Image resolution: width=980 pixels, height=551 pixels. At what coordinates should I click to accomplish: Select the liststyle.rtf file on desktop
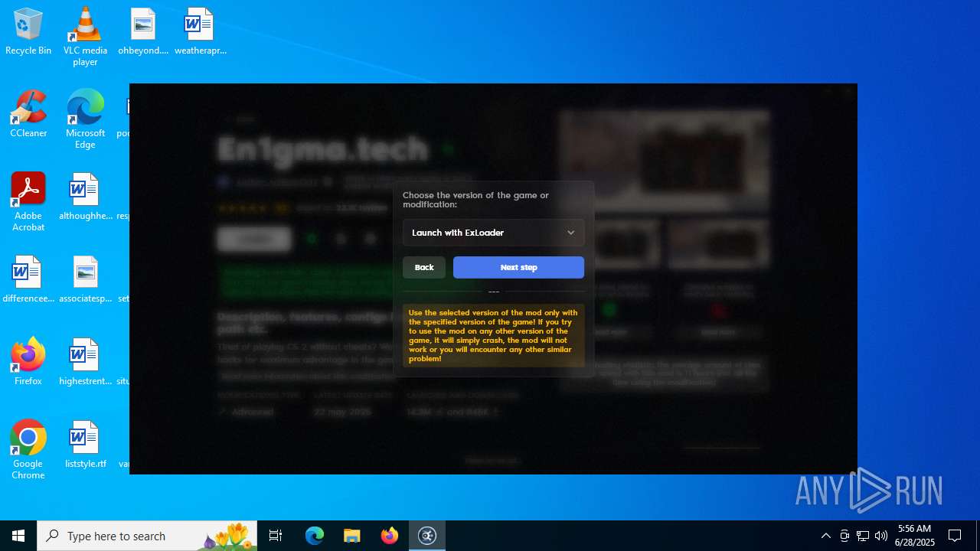pos(85,445)
